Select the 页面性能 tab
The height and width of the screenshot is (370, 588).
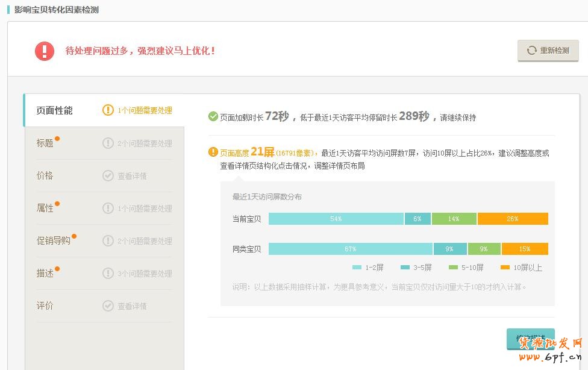coord(54,110)
